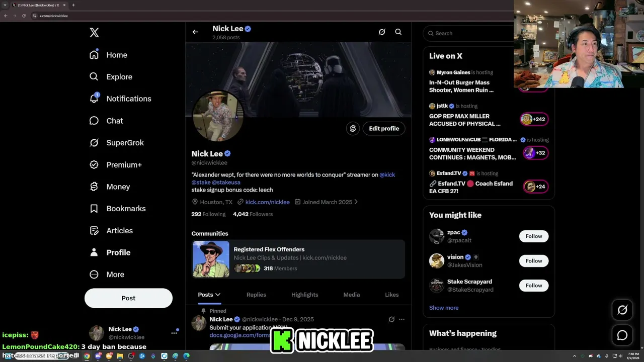Open the browser tab list dropdown

[5, 5]
